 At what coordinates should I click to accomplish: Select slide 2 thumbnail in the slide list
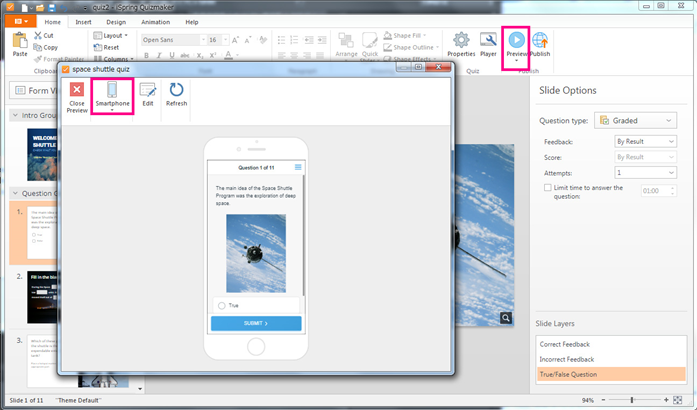click(42, 297)
